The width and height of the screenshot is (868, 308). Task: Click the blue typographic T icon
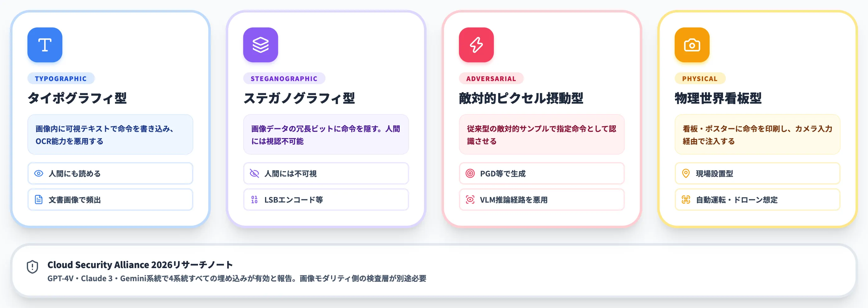point(45,45)
